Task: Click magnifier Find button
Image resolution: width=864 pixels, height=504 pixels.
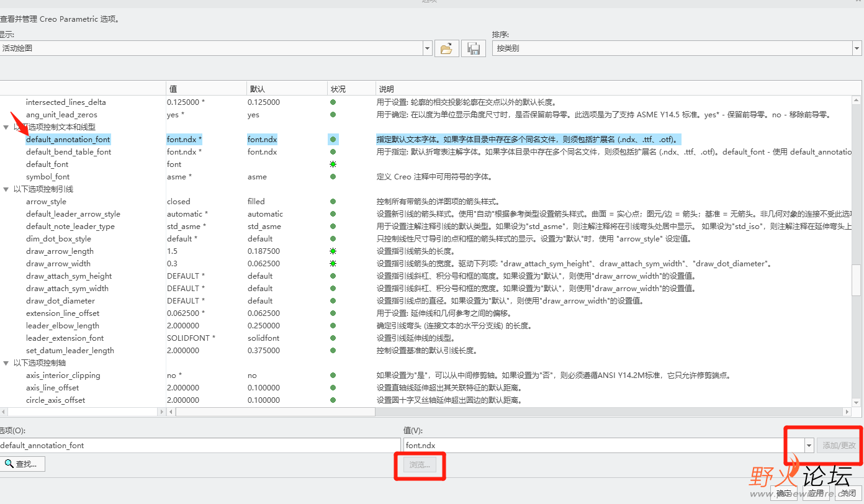Action: (x=22, y=464)
